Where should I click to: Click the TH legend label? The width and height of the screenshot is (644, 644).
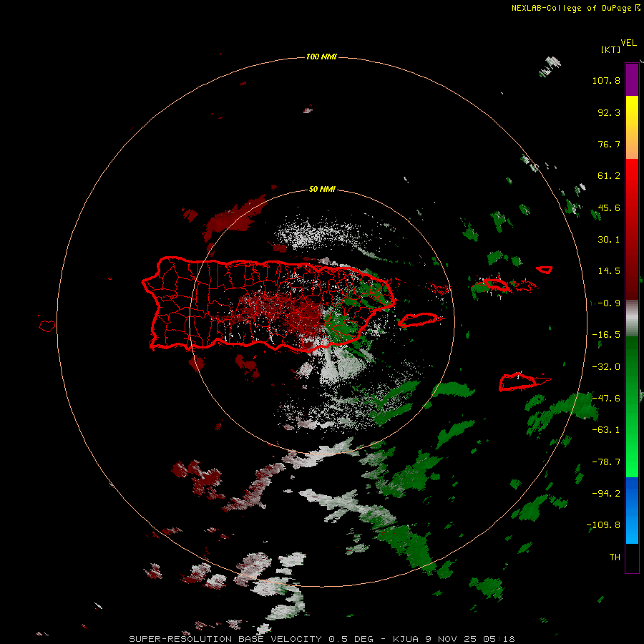pos(615,557)
